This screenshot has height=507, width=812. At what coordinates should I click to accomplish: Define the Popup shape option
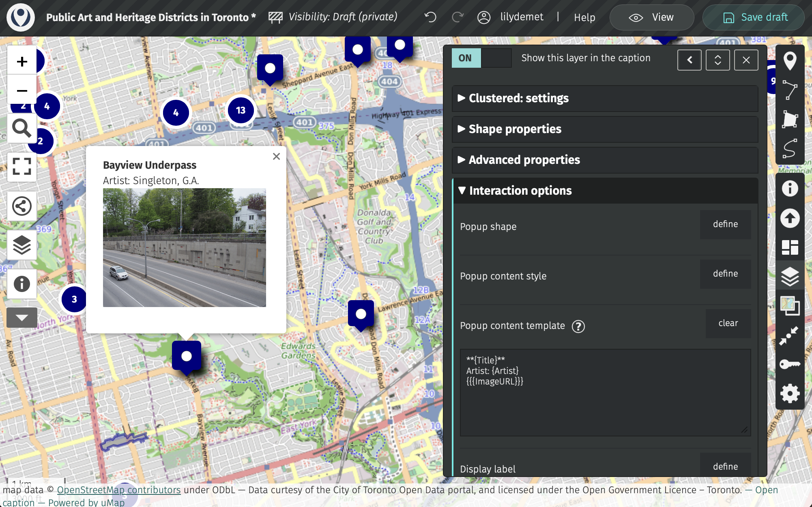tap(725, 224)
